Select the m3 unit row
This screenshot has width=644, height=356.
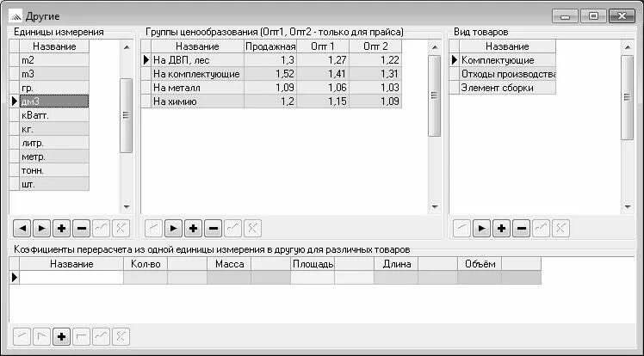click(x=54, y=74)
